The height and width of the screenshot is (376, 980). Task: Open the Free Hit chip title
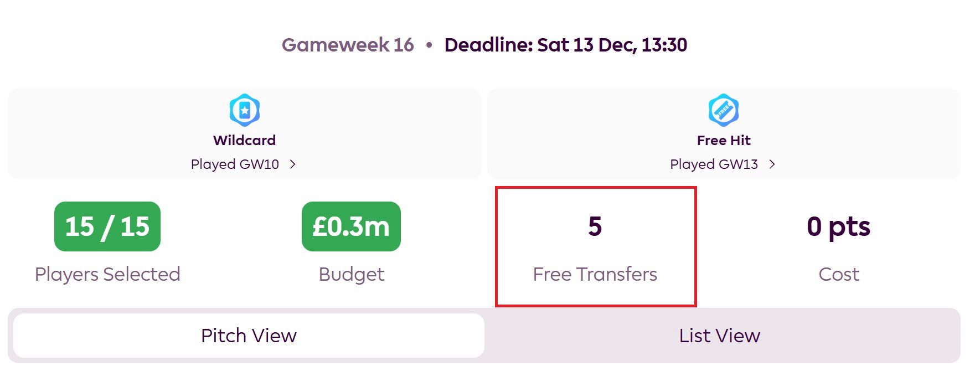(723, 140)
